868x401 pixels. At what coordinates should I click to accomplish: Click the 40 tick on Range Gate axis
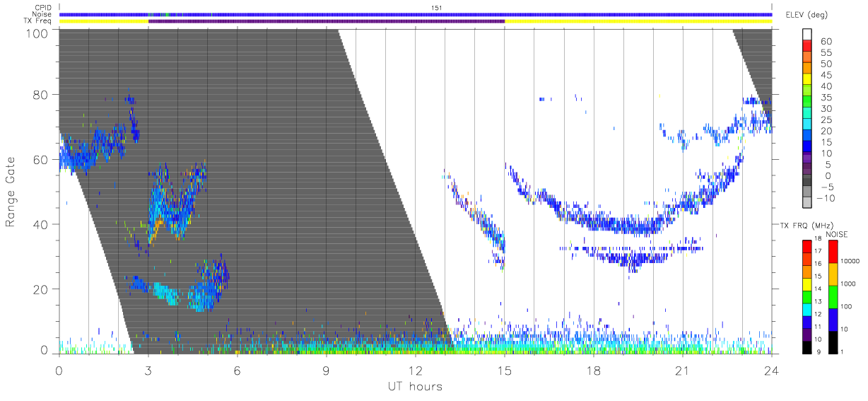click(x=40, y=225)
